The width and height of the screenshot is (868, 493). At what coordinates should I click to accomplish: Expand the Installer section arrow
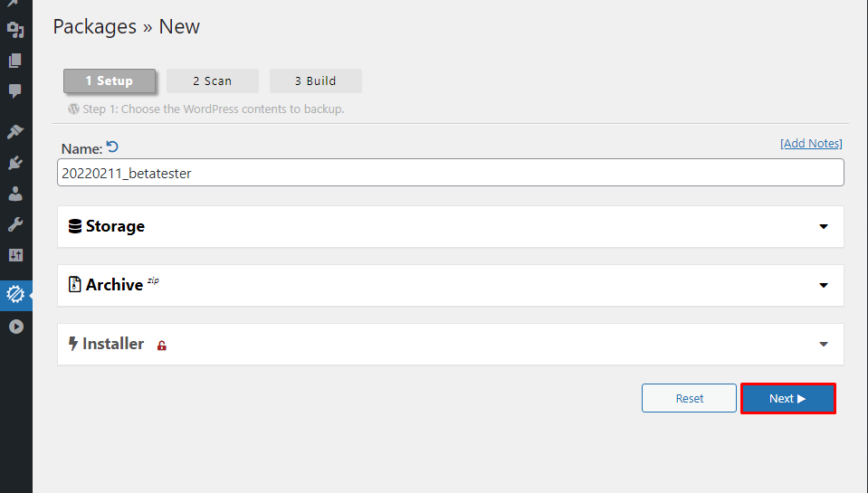[x=824, y=345]
